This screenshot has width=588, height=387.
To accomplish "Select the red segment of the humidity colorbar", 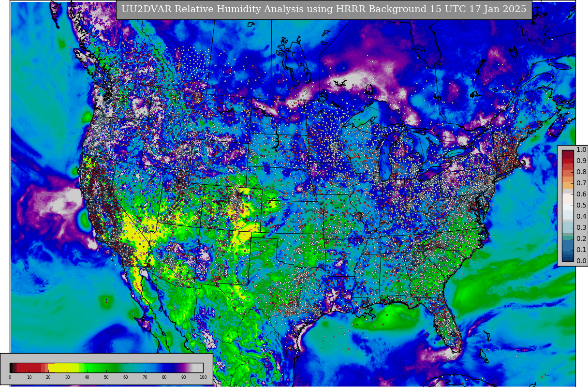I will point(29,368).
